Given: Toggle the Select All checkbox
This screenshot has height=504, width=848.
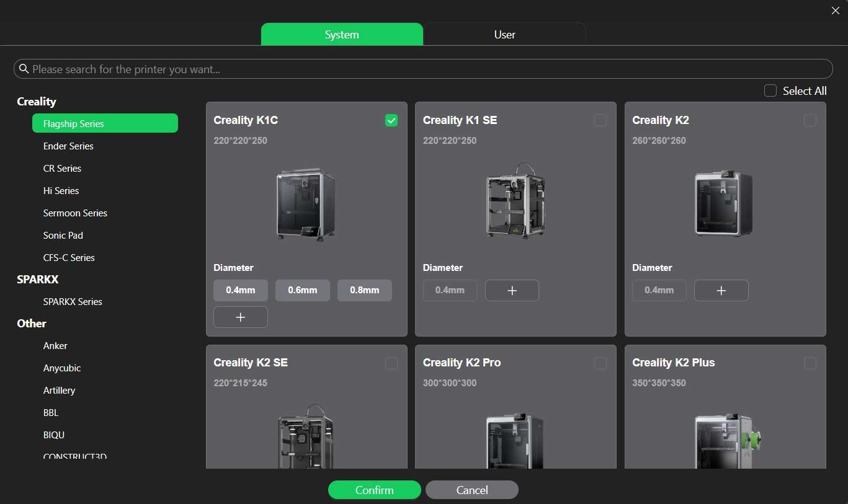Looking at the screenshot, I should [770, 91].
